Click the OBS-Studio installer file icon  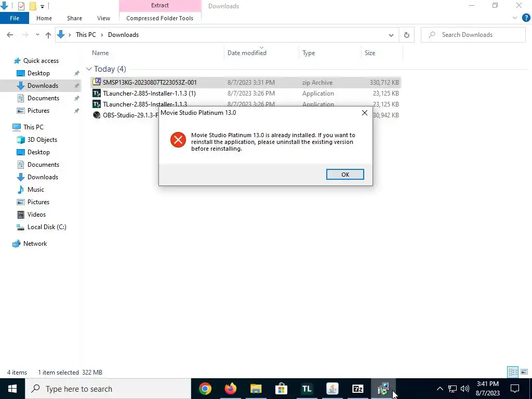(x=97, y=115)
